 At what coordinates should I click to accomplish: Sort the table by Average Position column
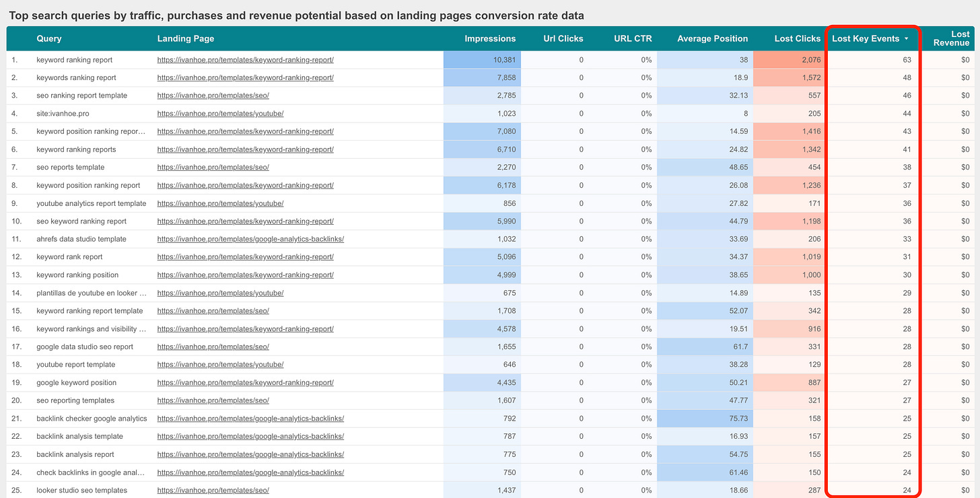tap(712, 38)
